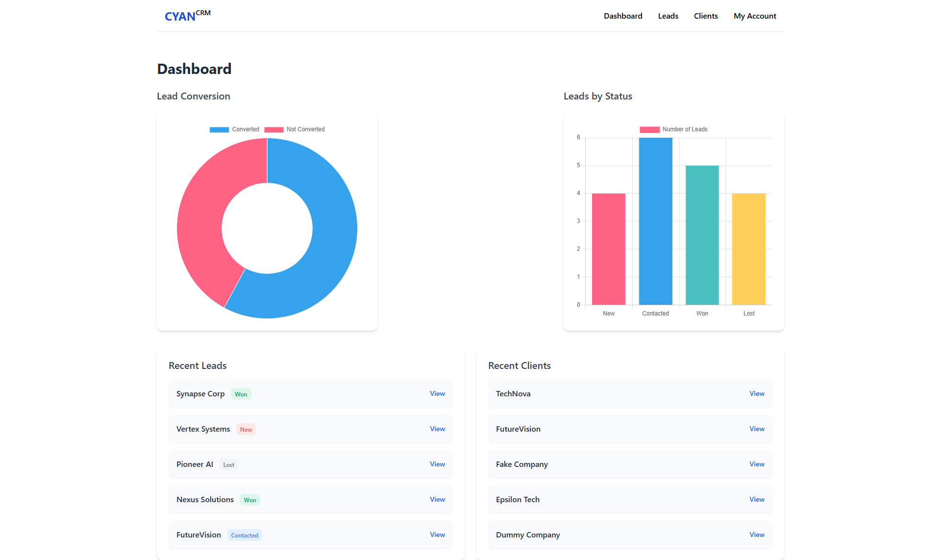View the Pioneer AI lead

click(437, 464)
